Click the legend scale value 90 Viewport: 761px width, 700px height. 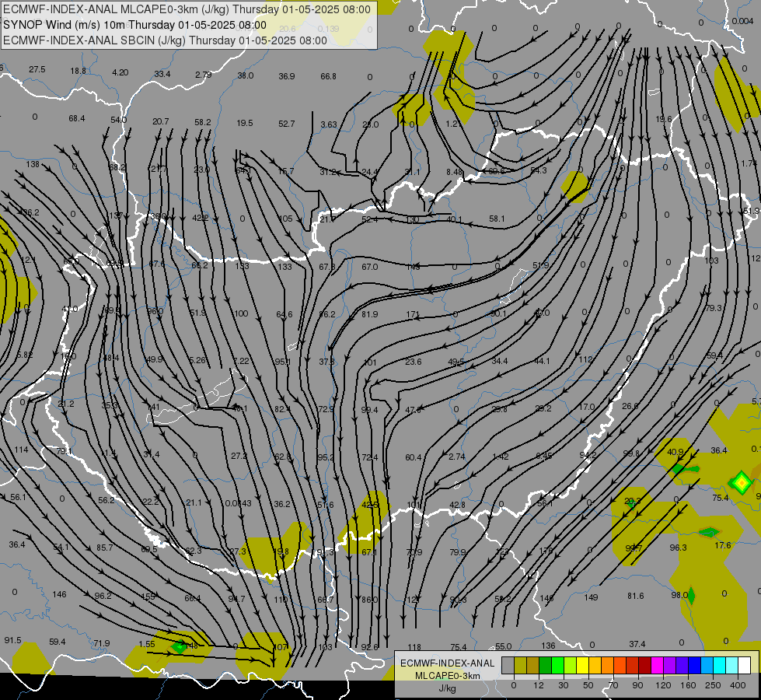pos(637,685)
